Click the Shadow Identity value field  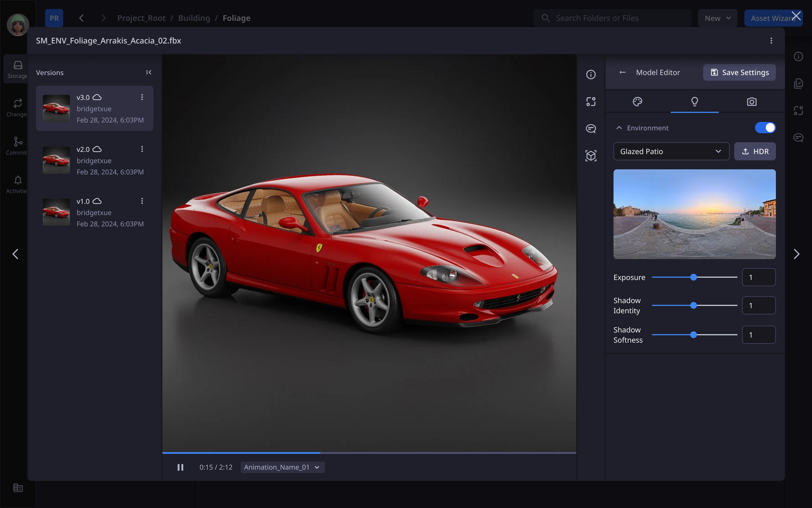coord(759,305)
